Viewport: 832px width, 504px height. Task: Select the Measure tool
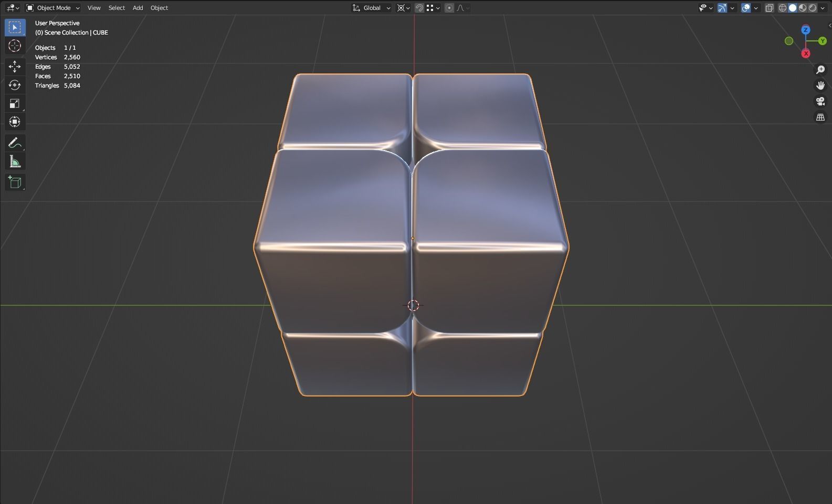pos(15,162)
